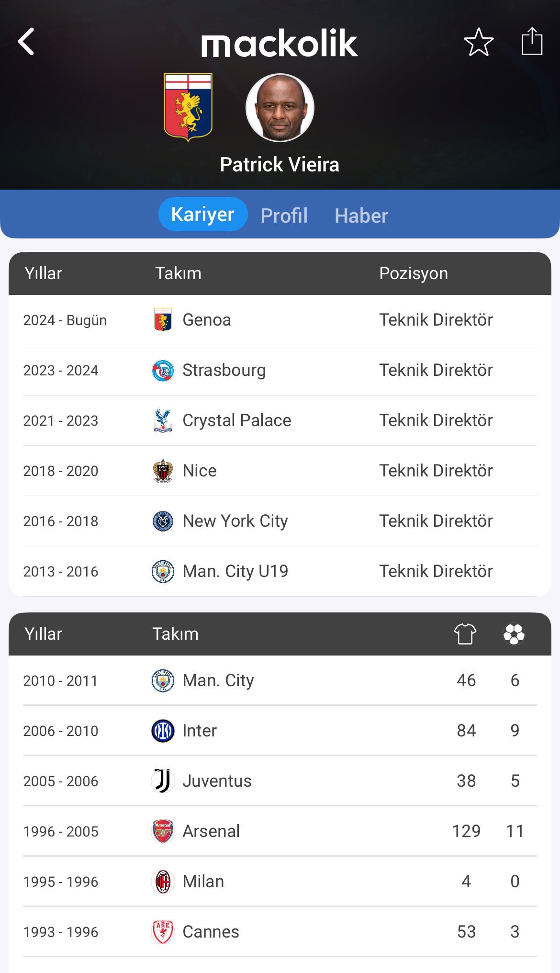This screenshot has width=560, height=973.
Task: Tap the Crystal Palace club logo
Action: click(x=163, y=421)
